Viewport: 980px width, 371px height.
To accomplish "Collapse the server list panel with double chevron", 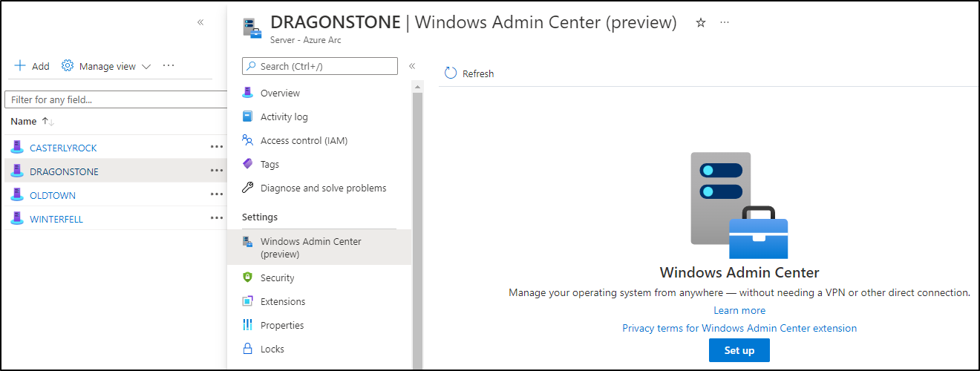I will pyautogui.click(x=200, y=22).
